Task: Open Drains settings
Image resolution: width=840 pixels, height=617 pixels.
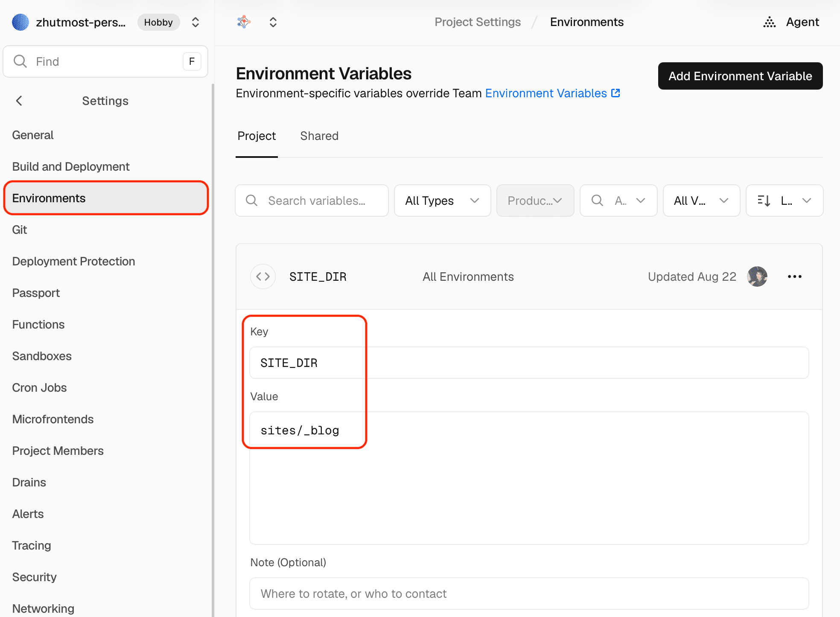Action: point(29,482)
